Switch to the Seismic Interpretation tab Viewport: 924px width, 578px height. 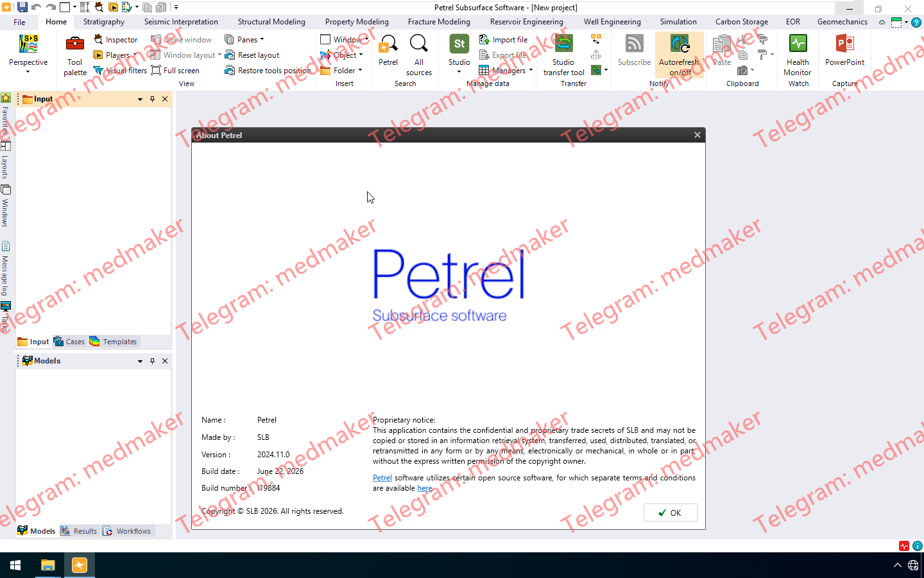click(181, 22)
